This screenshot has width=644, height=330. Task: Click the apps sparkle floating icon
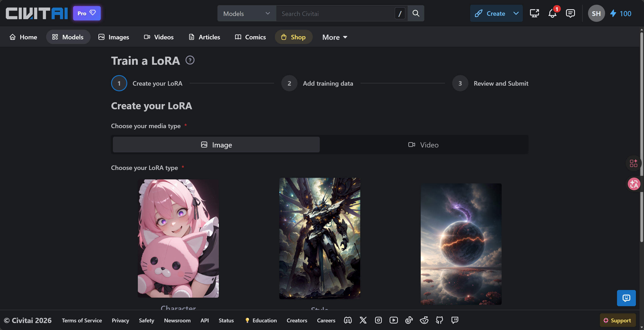633,163
